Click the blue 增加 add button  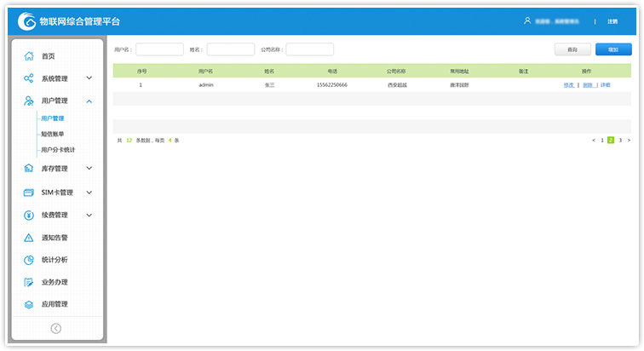click(x=613, y=49)
